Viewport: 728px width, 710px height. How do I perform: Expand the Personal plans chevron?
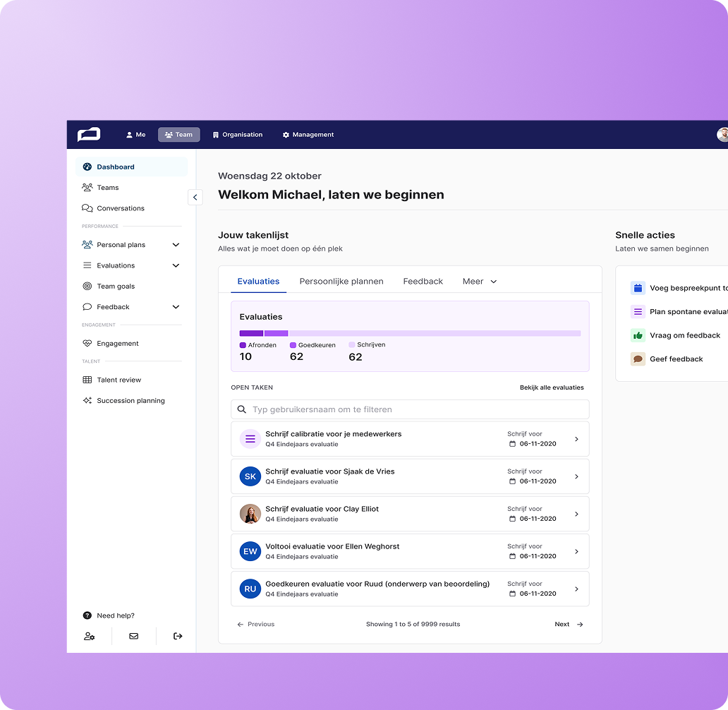(176, 245)
